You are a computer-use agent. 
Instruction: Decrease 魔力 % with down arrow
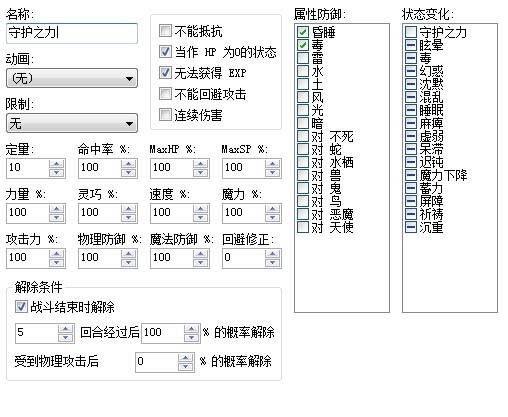coord(272,218)
